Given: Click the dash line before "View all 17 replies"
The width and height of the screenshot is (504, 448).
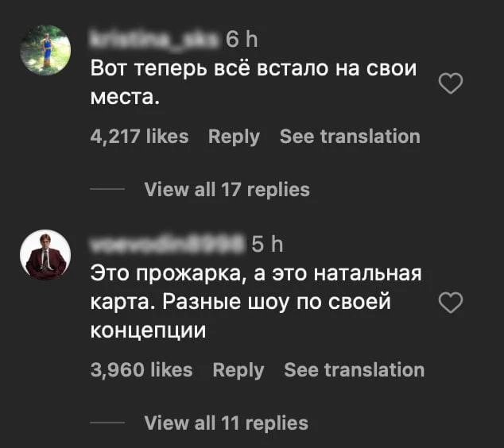Looking at the screenshot, I should [108, 190].
